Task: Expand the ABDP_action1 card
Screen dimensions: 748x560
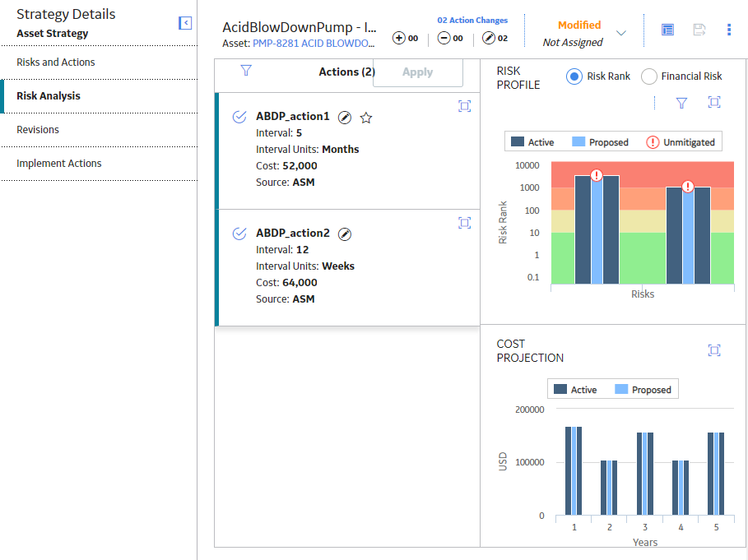Action: [465, 106]
